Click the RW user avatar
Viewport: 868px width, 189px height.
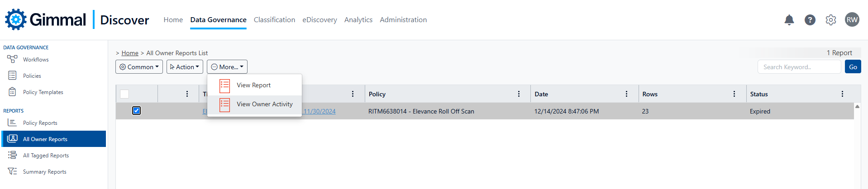852,20
